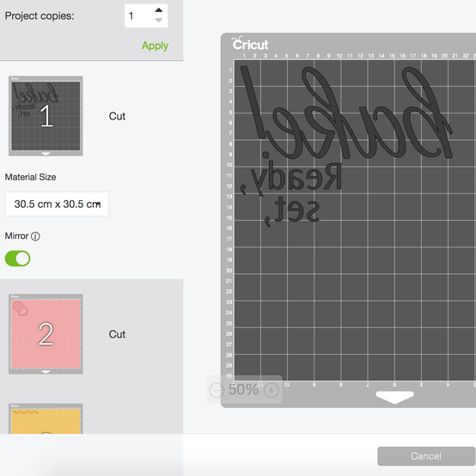The width and height of the screenshot is (476, 476).
Task: Click the green Apply link
Action: click(155, 46)
